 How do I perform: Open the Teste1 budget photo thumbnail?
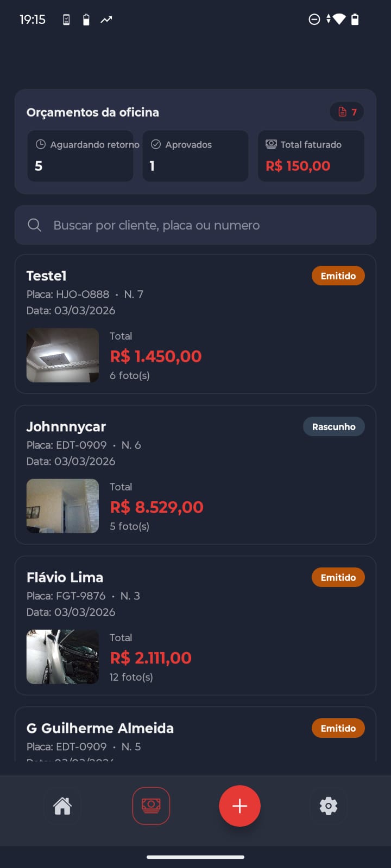[x=62, y=355]
